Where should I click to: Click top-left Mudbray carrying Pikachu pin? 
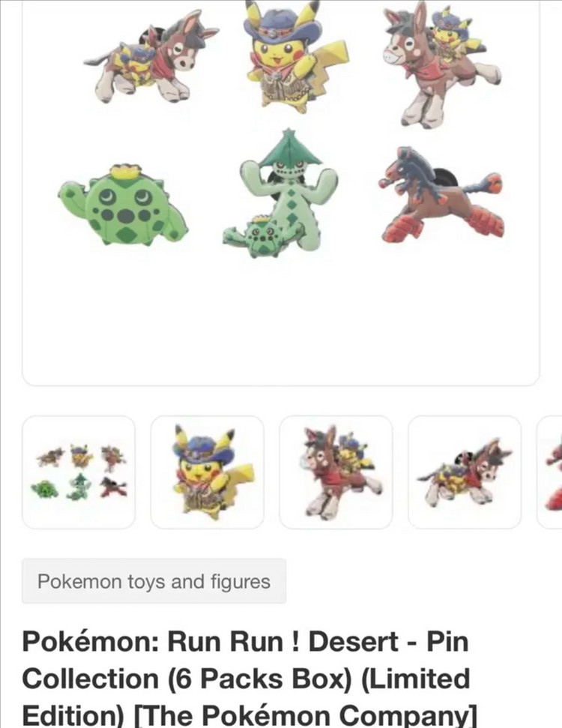(x=151, y=58)
